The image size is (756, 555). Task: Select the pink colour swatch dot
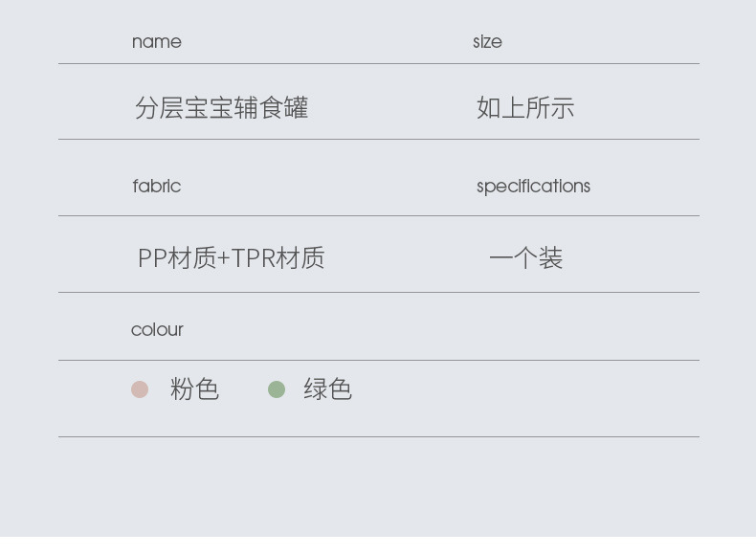[x=140, y=389]
